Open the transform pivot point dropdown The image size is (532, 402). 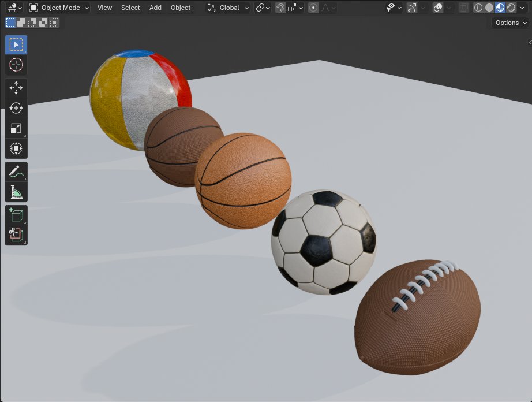point(263,8)
